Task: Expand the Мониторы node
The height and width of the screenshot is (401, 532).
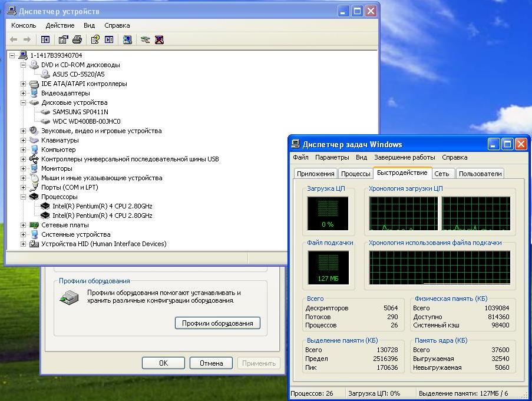Action: [x=23, y=168]
